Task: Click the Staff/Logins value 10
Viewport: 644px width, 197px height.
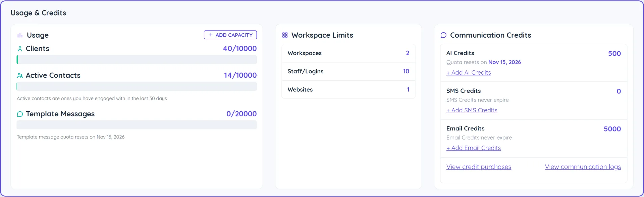Action: coord(406,71)
